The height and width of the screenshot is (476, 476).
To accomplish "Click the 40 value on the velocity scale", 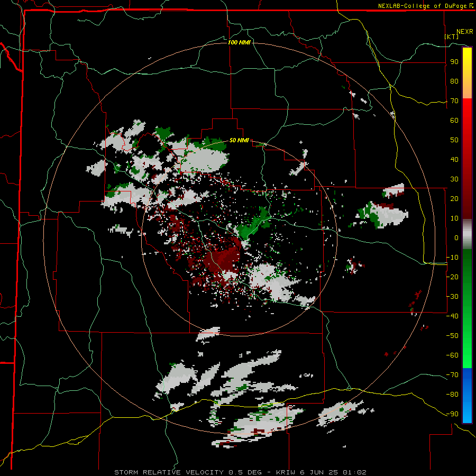I will point(454,160).
